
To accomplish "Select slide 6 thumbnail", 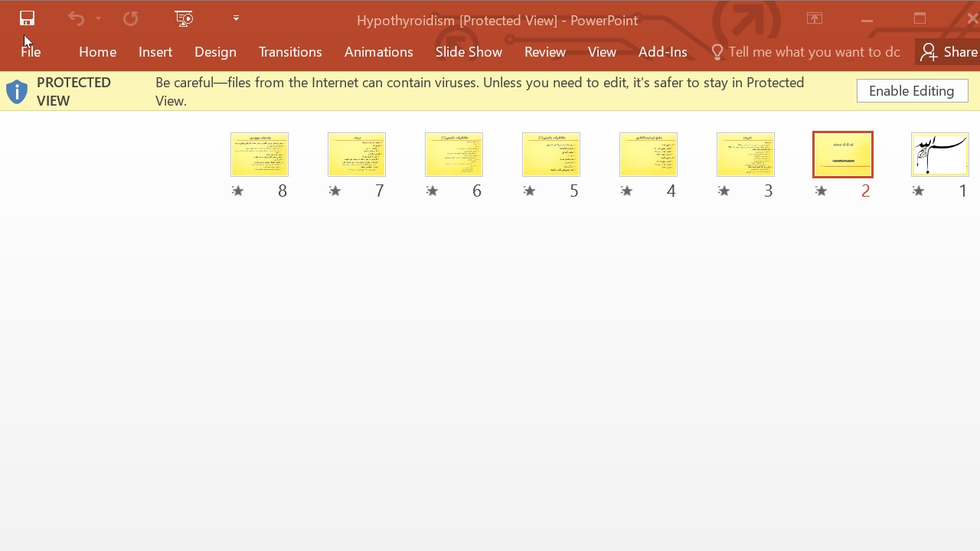I will 453,155.
